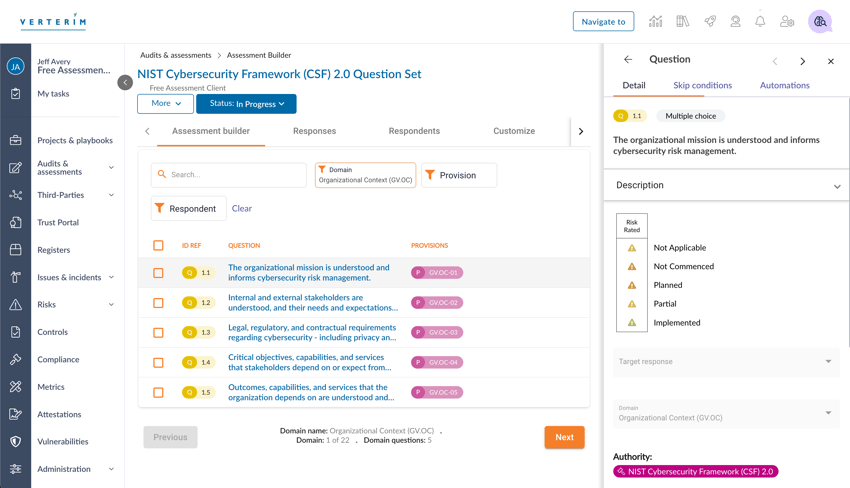Expand the Administration menu chevron
The height and width of the screenshot is (488, 850).
click(x=111, y=469)
